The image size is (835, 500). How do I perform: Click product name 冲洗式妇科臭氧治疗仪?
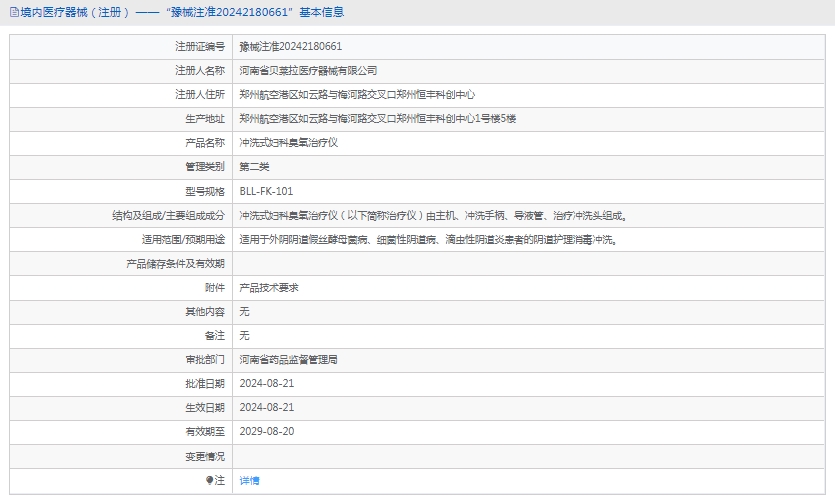point(289,143)
